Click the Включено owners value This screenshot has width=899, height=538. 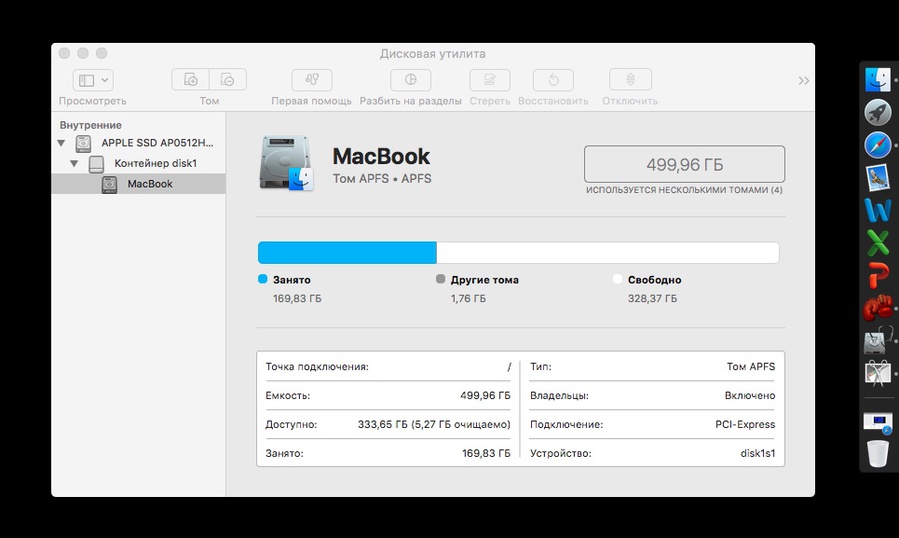(x=750, y=396)
